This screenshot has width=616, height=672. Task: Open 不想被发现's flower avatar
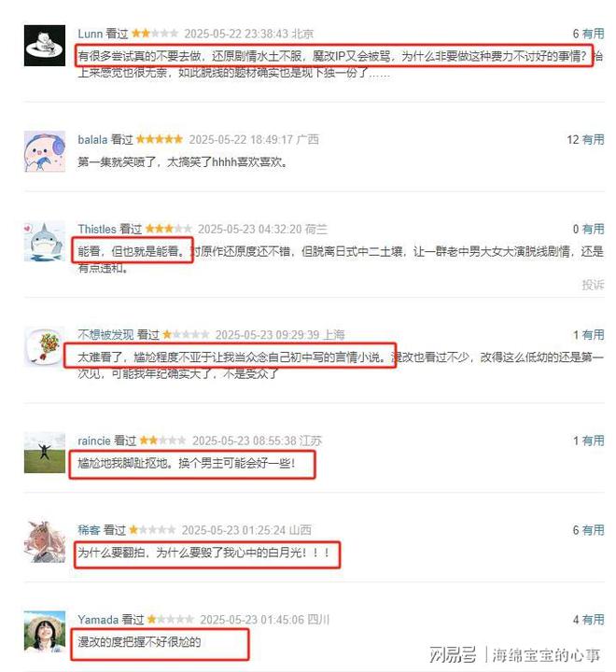point(45,347)
